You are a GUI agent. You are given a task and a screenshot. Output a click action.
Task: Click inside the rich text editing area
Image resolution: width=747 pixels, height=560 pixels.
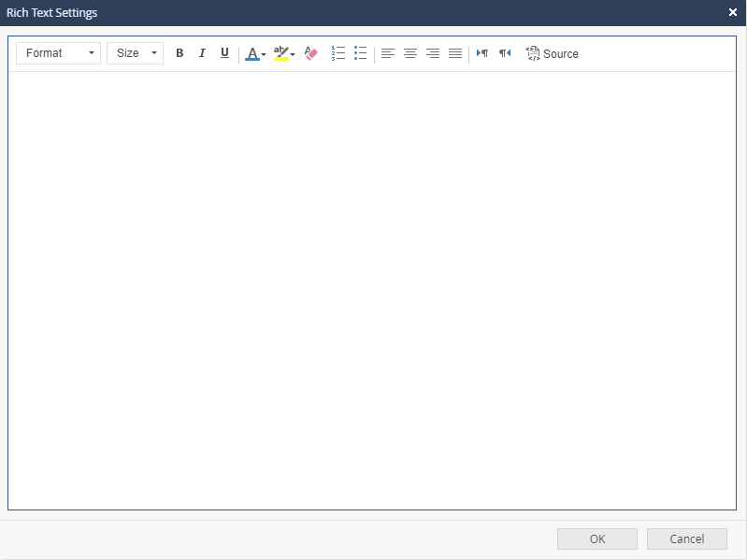[x=372, y=291]
